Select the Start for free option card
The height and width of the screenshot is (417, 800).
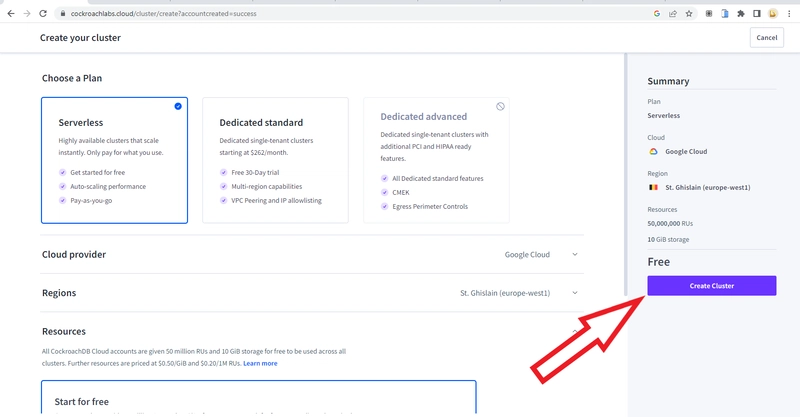pyautogui.click(x=259, y=397)
